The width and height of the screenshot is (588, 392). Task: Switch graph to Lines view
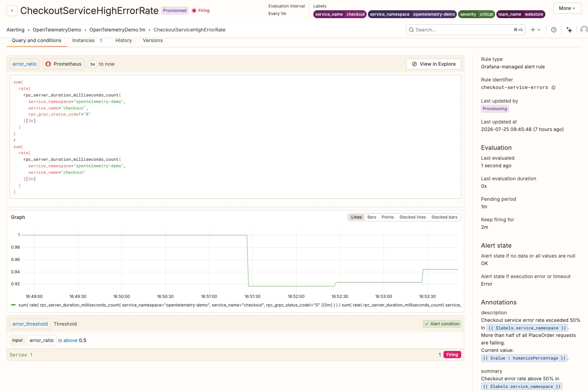click(356, 217)
